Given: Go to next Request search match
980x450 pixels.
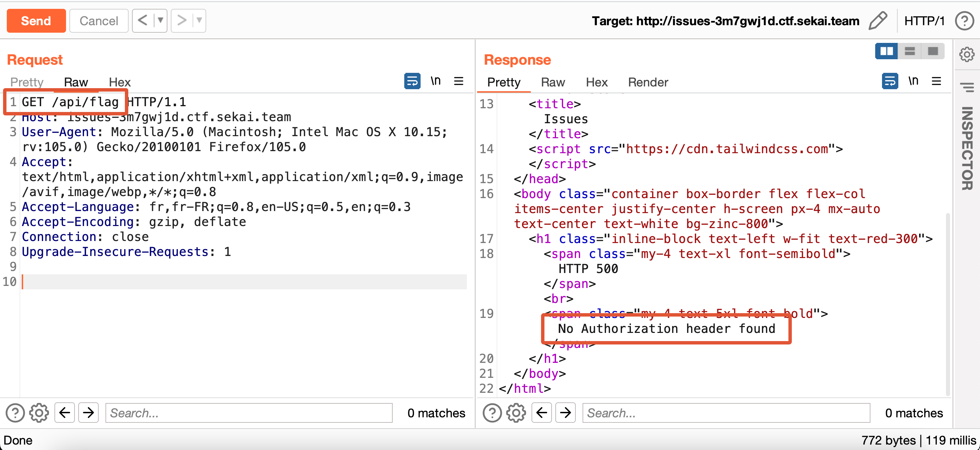Looking at the screenshot, I should pos(88,413).
